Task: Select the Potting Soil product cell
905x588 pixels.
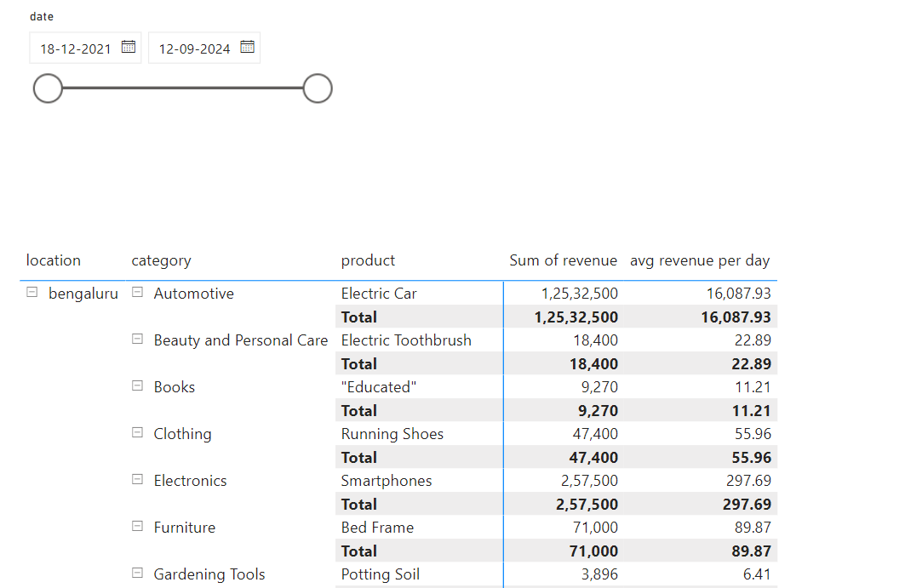Action: (380, 574)
